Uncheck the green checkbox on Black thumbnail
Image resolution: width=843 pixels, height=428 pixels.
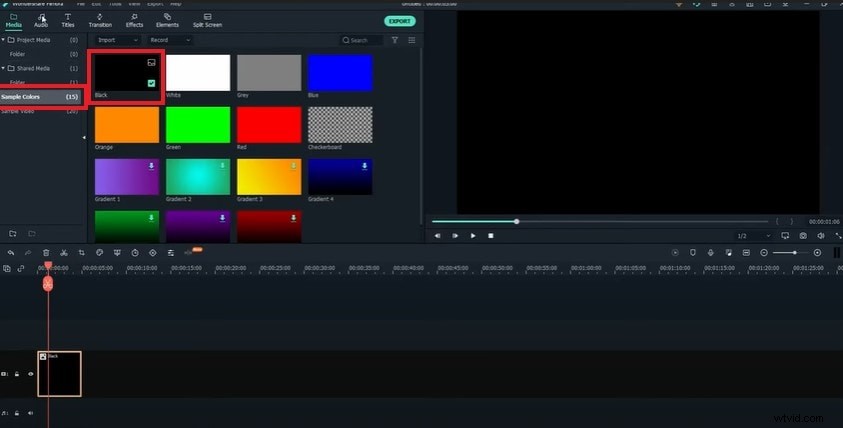[x=152, y=83]
